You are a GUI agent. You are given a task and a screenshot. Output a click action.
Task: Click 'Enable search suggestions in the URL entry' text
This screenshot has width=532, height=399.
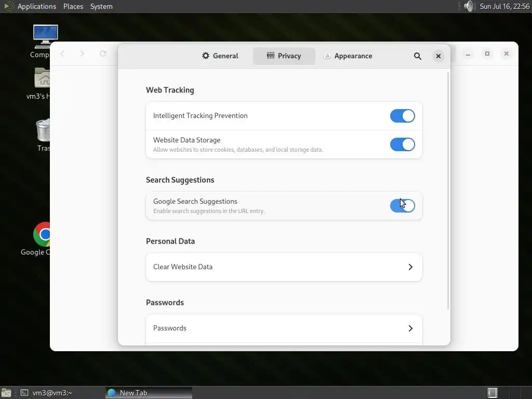tap(209, 211)
